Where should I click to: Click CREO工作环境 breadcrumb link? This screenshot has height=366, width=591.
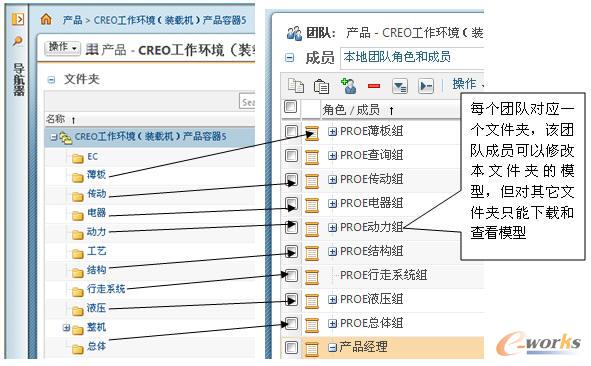170,20
